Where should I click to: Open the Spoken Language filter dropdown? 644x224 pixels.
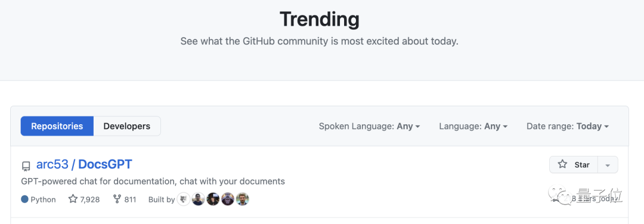(369, 127)
